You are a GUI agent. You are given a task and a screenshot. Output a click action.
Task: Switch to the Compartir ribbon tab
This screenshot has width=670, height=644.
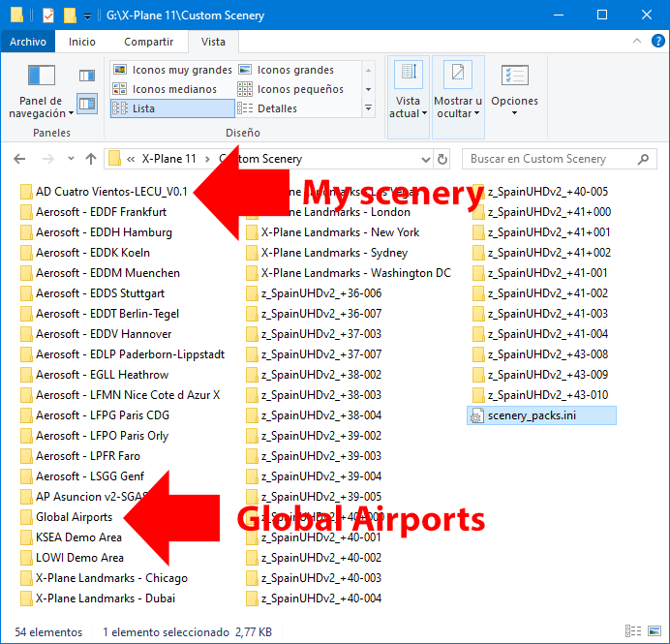pyautogui.click(x=148, y=42)
